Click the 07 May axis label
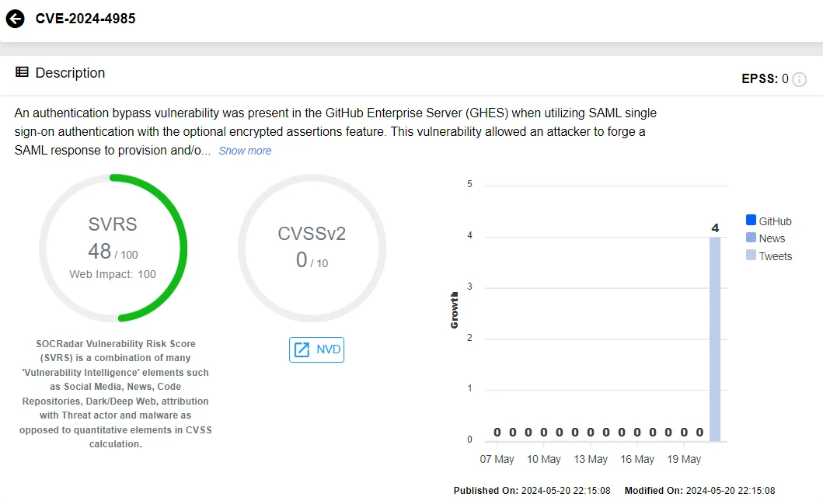Screen dimensions: 823x504 (497, 460)
